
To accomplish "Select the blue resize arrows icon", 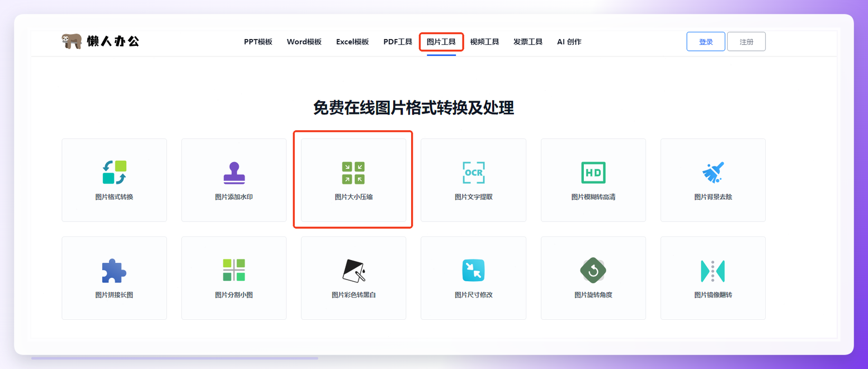I will pos(473,271).
